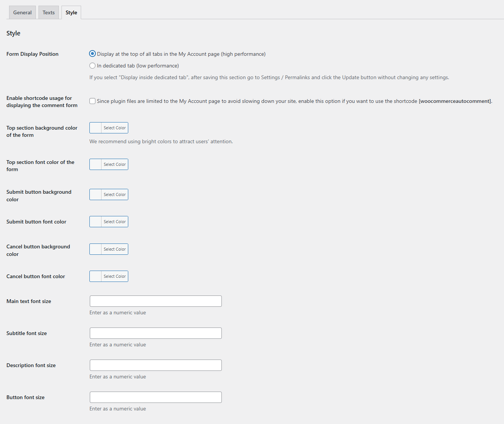
Task: Click the Button font size input box
Action: point(155,397)
